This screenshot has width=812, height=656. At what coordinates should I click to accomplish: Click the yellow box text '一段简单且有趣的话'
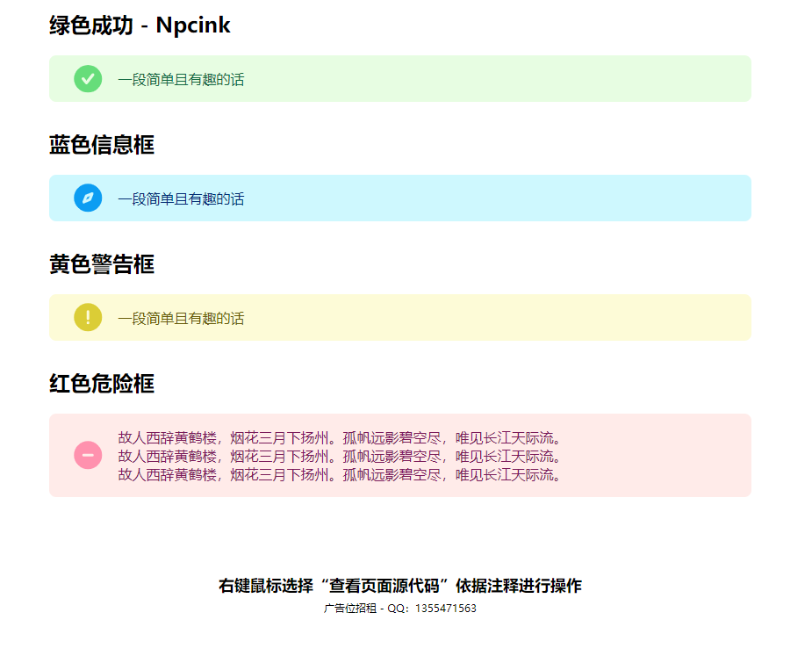pyautogui.click(x=181, y=318)
